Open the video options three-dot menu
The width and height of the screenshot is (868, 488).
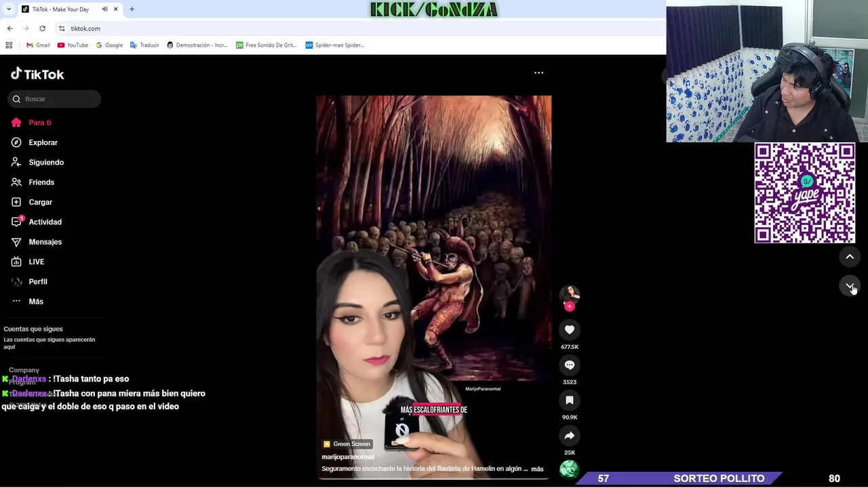[x=538, y=73]
